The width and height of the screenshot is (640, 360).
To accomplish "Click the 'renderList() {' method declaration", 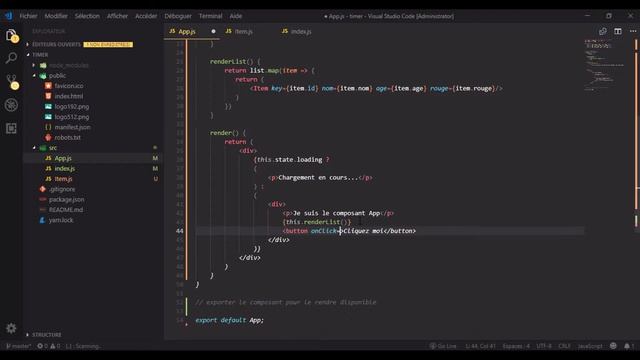I will point(235,62).
